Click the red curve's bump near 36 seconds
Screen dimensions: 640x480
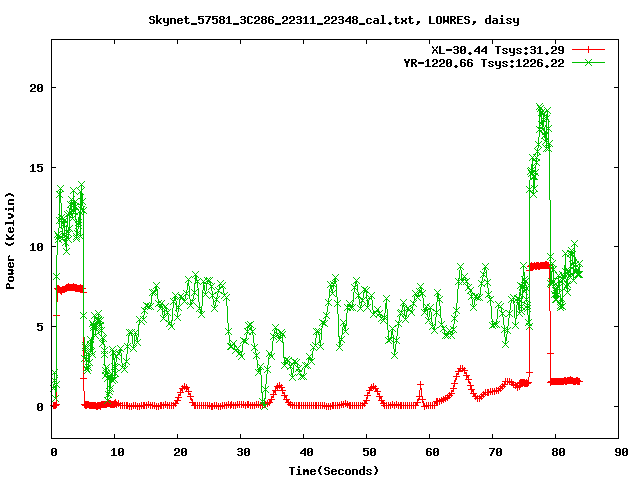[279, 385]
